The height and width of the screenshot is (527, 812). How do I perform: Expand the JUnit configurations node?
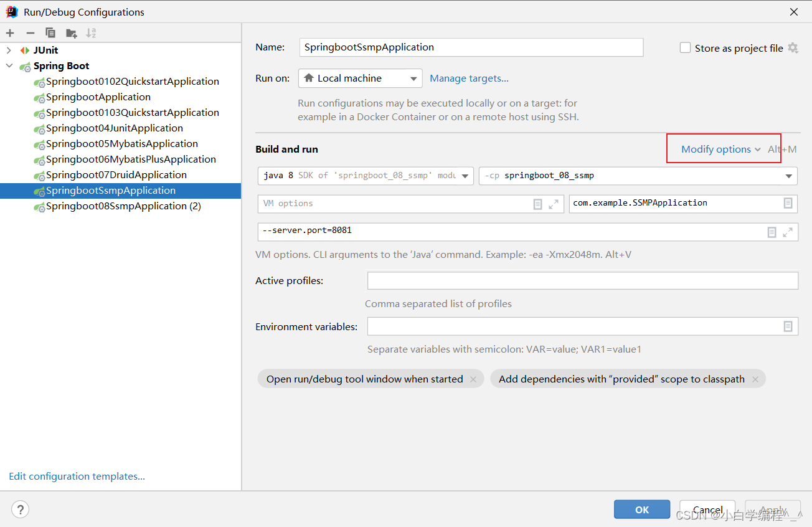(9, 50)
